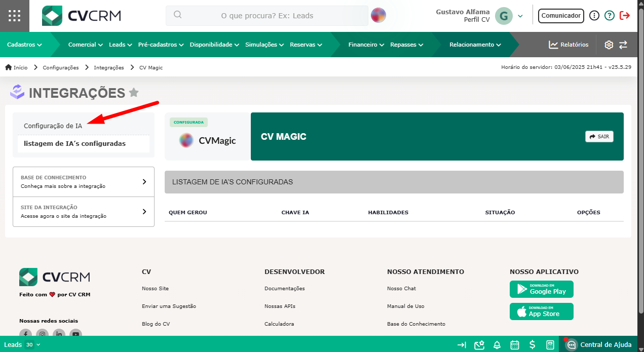Open Nosso Site footer link
The height and width of the screenshot is (352, 644).
(155, 288)
